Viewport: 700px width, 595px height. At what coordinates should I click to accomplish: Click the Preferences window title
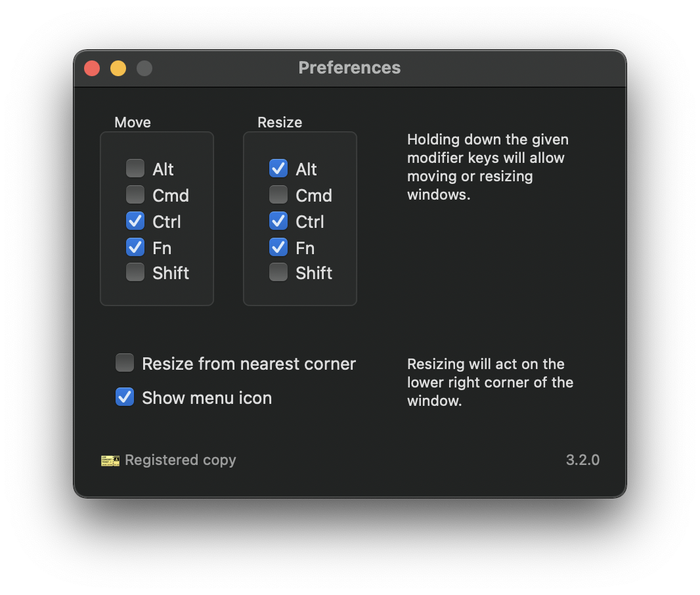pos(349,68)
